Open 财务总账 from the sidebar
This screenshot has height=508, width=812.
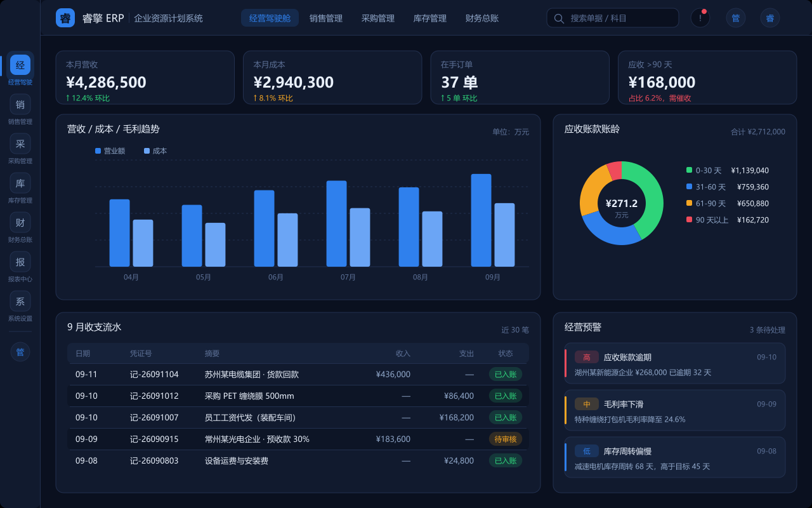coord(20,222)
